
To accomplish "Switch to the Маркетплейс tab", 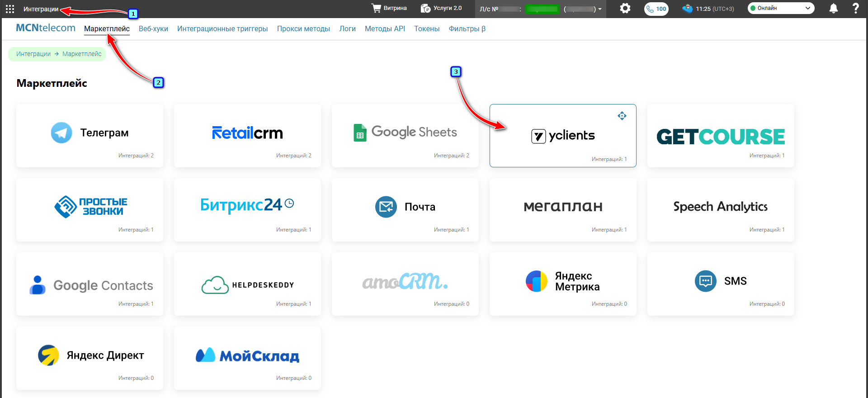I will click(107, 29).
